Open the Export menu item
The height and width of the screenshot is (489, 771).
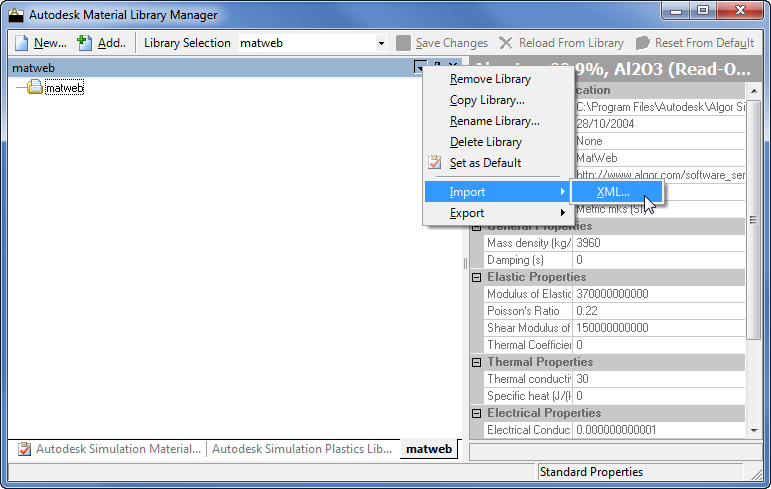point(498,213)
